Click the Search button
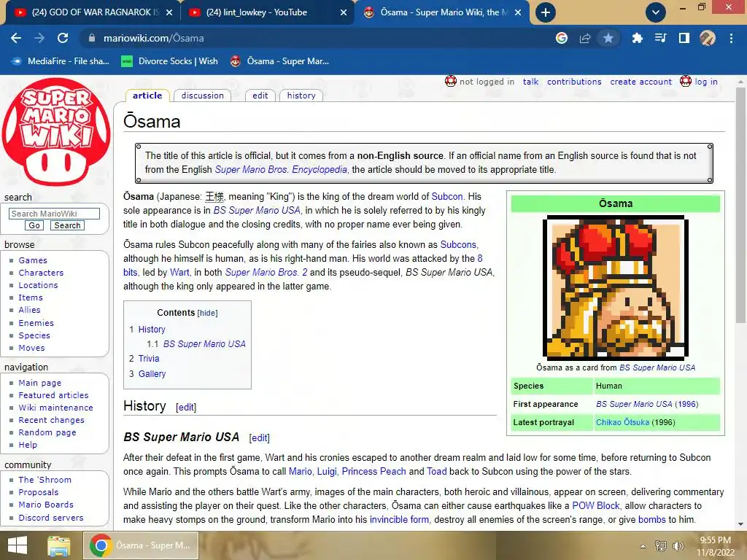Image resolution: width=747 pixels, height=560 pixels. [67, 225]
